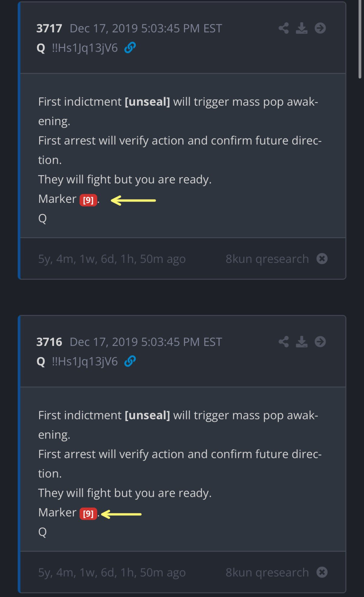The image size is (364, 597).
Task: Click red [9] marker in post 3716
Action: click(x=88, y=514)
